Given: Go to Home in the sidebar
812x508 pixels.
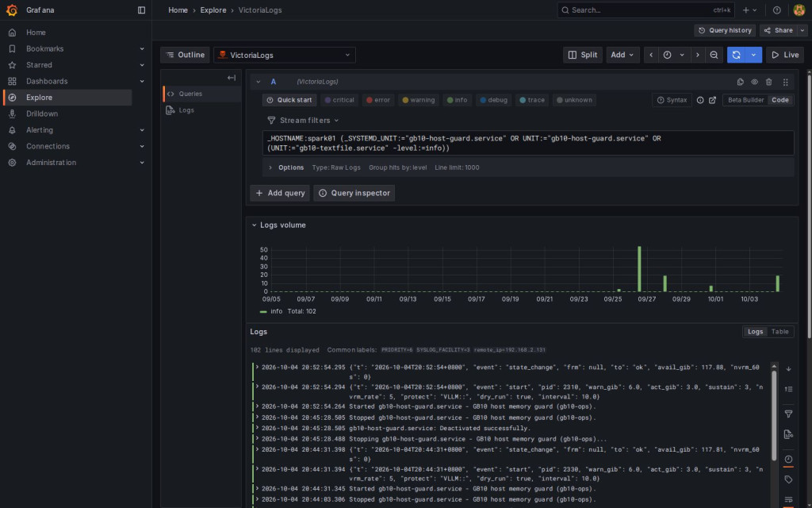Looking at the screenshot, I should (36, 32).
